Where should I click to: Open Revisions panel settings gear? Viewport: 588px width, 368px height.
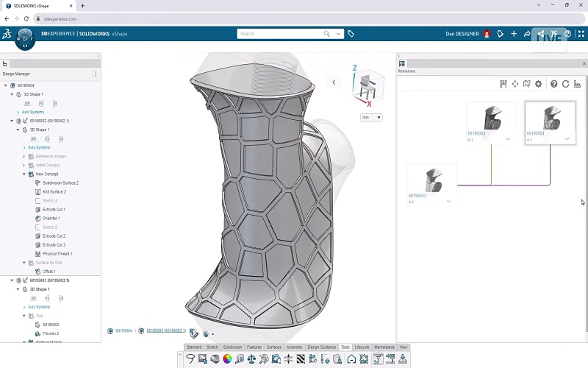[x=538, y=84]
